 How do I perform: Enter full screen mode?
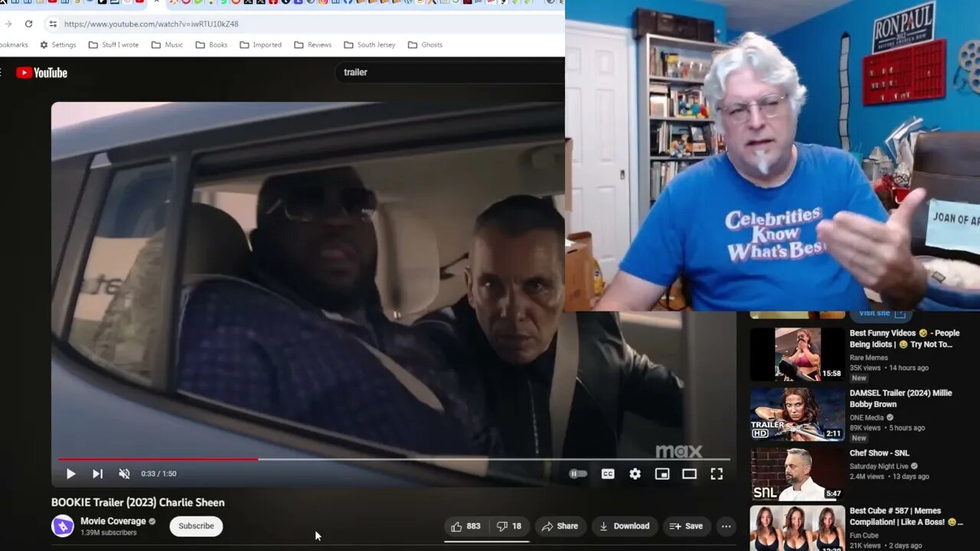717,474
